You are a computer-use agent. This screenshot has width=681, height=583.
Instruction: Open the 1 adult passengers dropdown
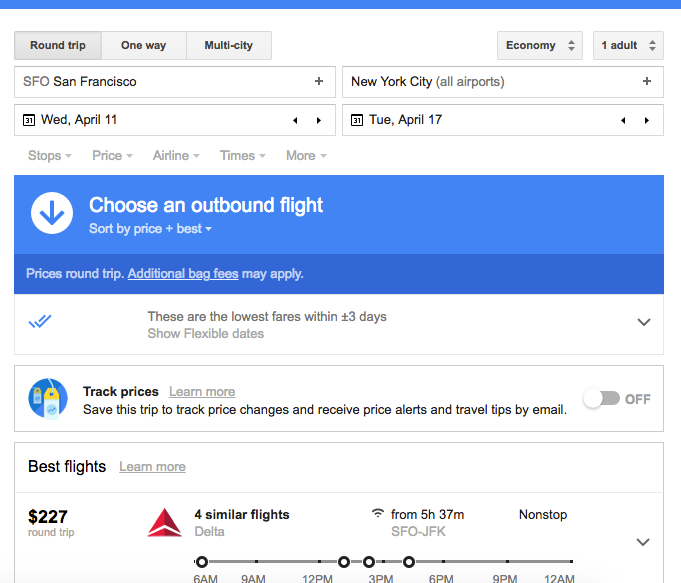(628, 45)
